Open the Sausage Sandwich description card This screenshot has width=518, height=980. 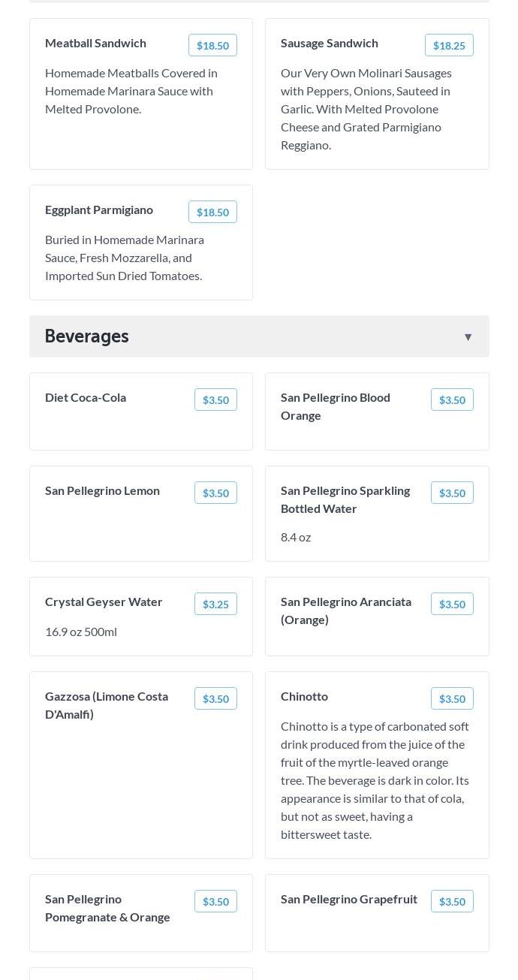[x=377, y=94]
